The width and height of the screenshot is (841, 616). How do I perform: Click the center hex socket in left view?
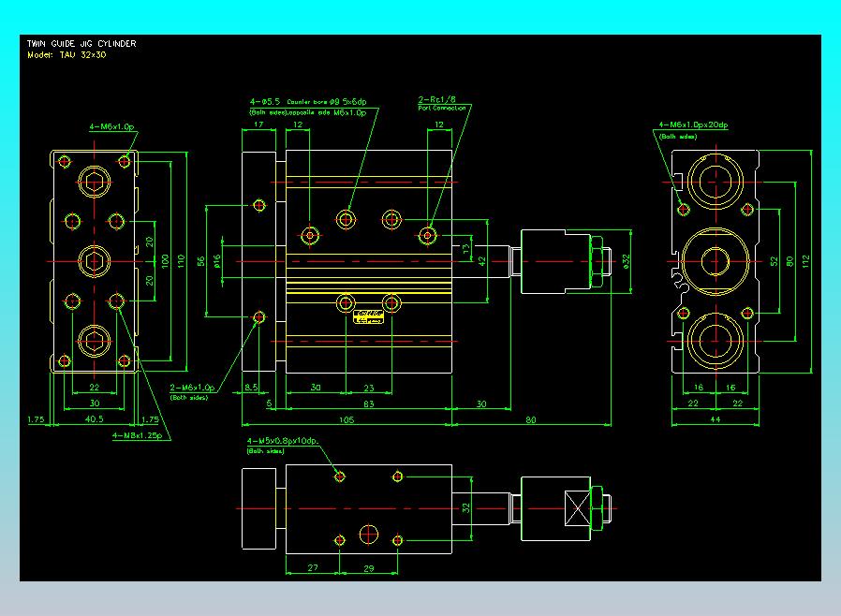[94, 259]
